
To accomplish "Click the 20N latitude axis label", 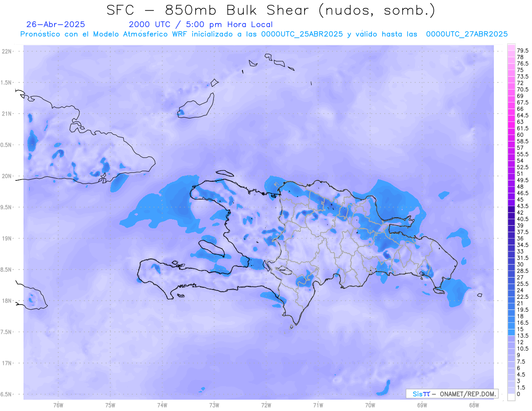I will click(7, 176).
